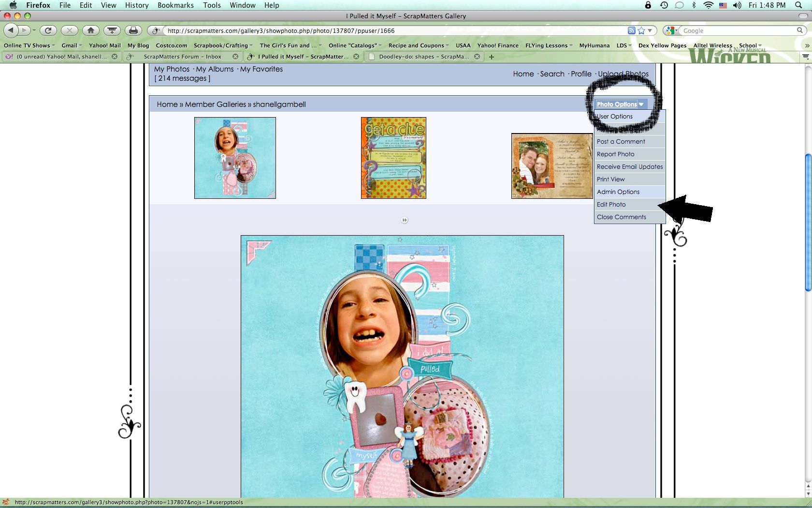Viewport: 812px width, 508px height.
Task: Close the ScrapMatters Forum Inbox tab
Action: tap(235, 57)
